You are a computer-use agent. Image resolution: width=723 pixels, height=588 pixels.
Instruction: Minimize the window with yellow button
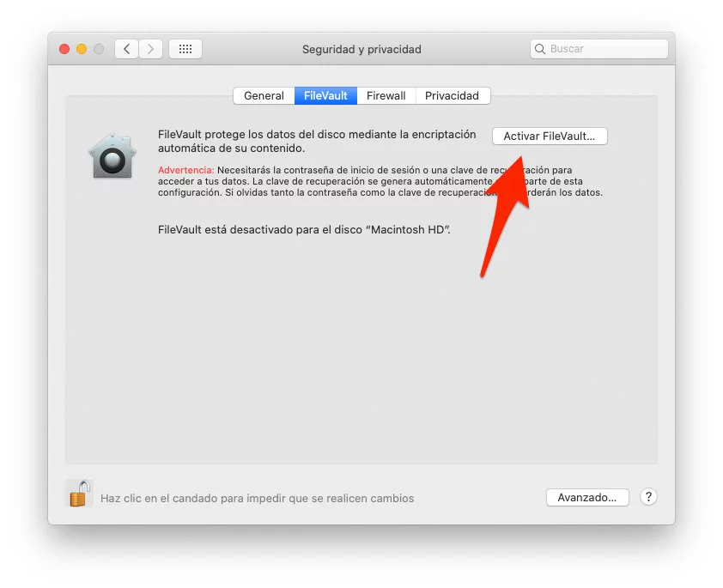click(82, 49)
